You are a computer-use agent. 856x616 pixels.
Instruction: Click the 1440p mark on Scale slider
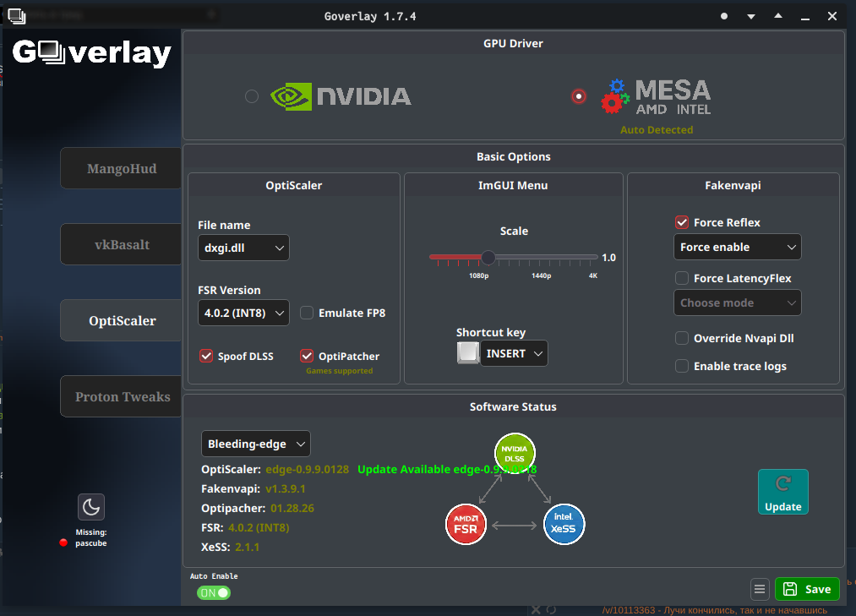pos(541,275)
